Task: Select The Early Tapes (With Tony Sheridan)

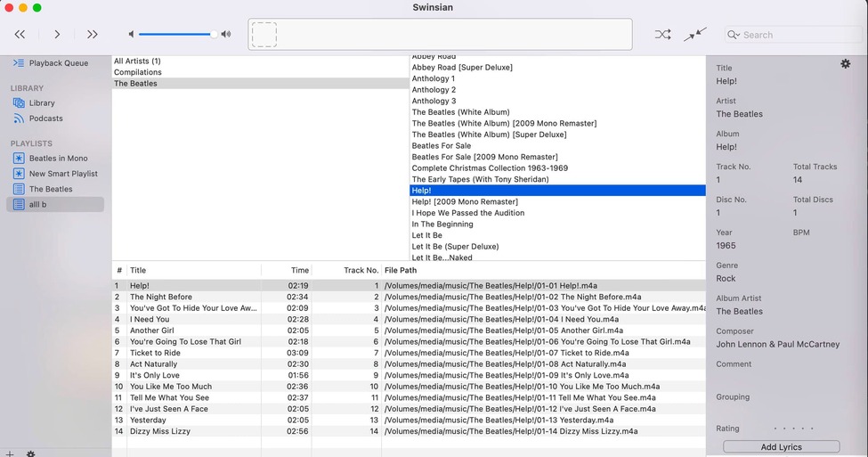Action: (557, 179)
